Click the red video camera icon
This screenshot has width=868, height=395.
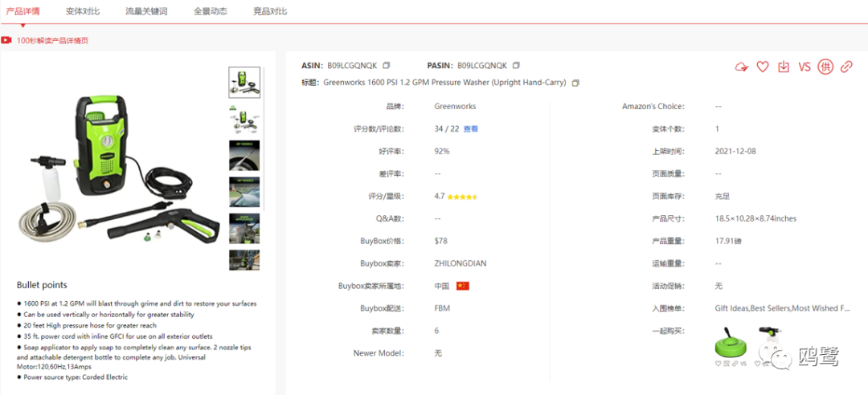[6, 40]
